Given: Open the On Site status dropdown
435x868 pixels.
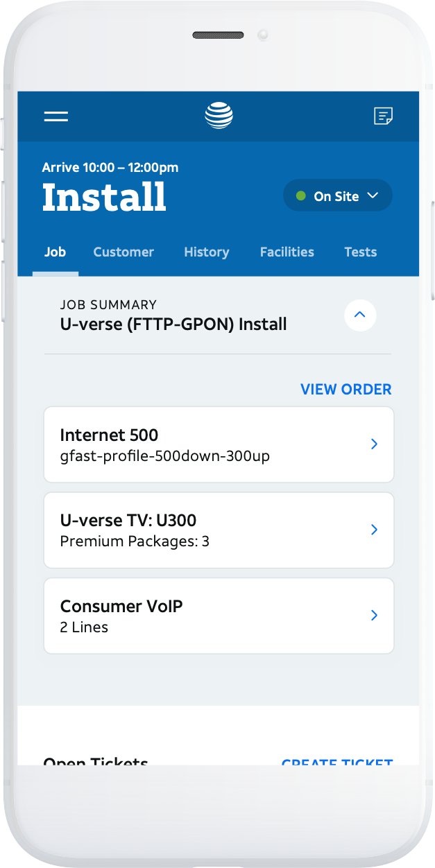Looking at the screenshot, I should (x=338, y=196).
